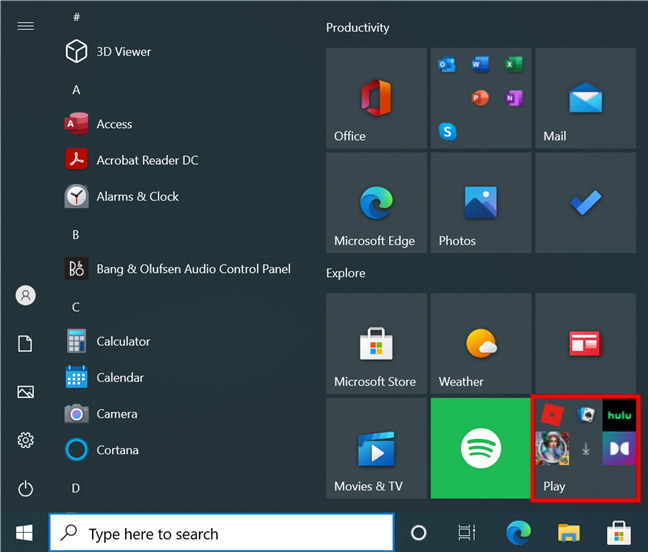Open the Photos tile

click(481, 202)
